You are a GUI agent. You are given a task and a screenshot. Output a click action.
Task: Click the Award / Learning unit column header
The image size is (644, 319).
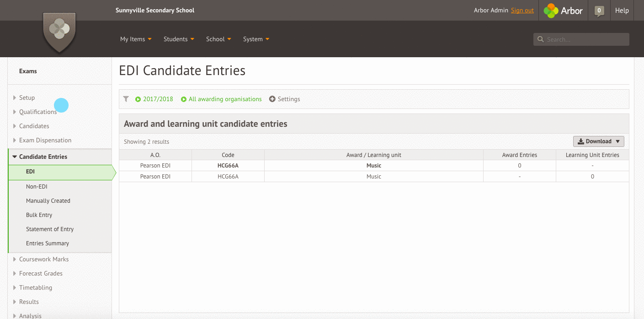[374, 155]
